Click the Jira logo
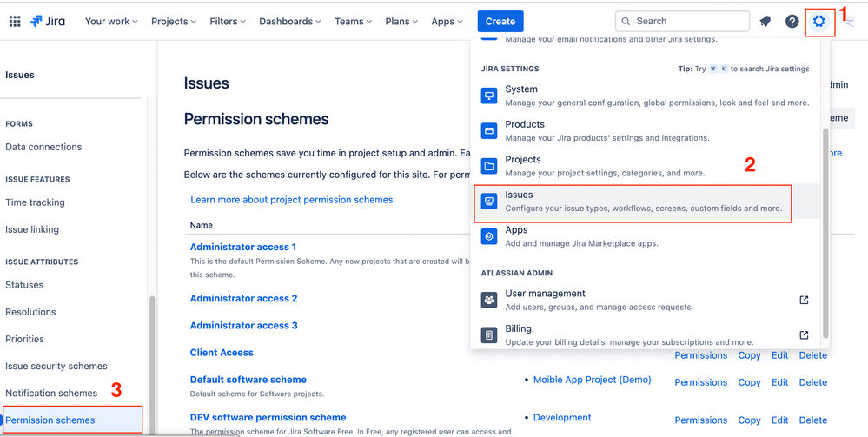Image resolution: width=868 pixels, height=437 pixels. point(48,22)
